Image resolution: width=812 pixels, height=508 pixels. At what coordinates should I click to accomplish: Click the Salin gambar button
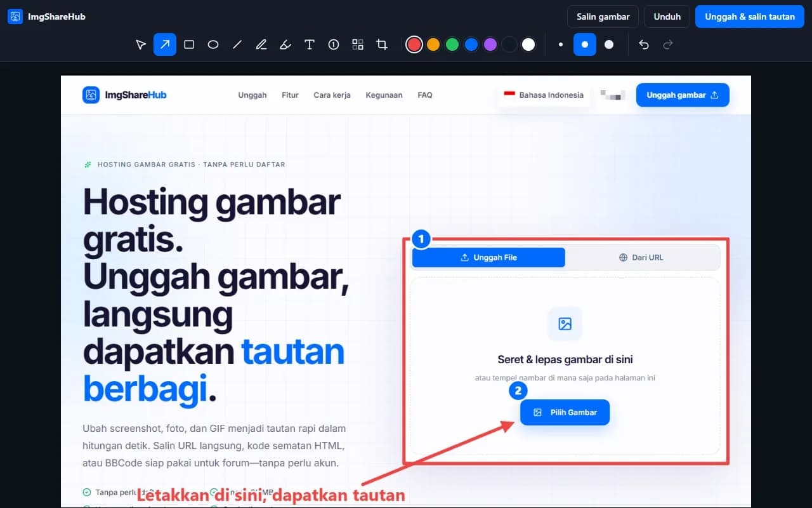click(x=603, y=17)
